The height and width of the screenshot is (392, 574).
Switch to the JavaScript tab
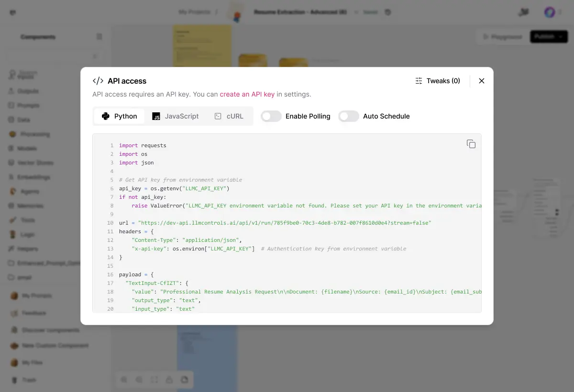[176, 116]
